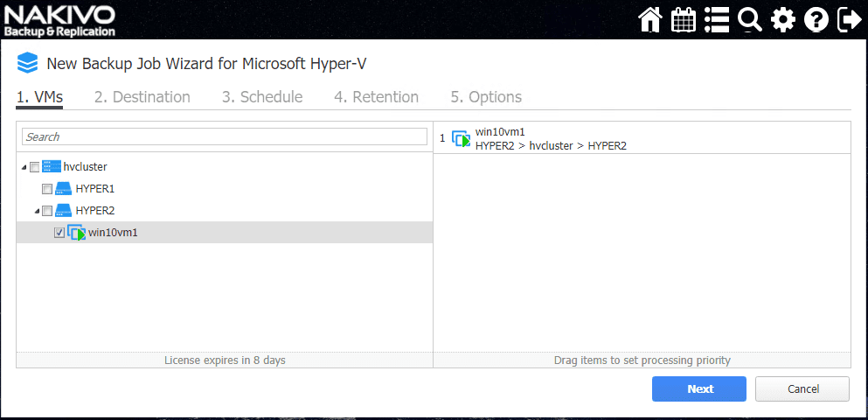Click the wizard title 'New Backup Job Wizard for Microsoft Hyper-V'

(206, 64)
